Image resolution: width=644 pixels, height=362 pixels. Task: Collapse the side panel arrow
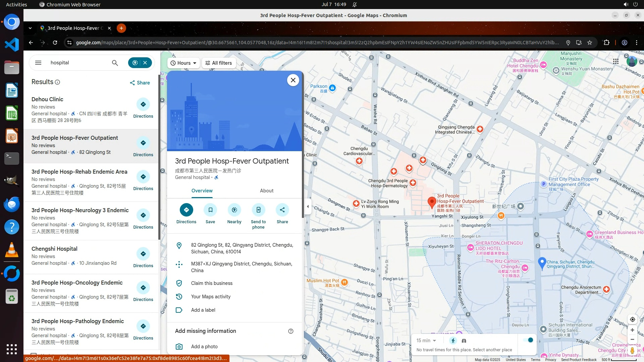(308, 206)
